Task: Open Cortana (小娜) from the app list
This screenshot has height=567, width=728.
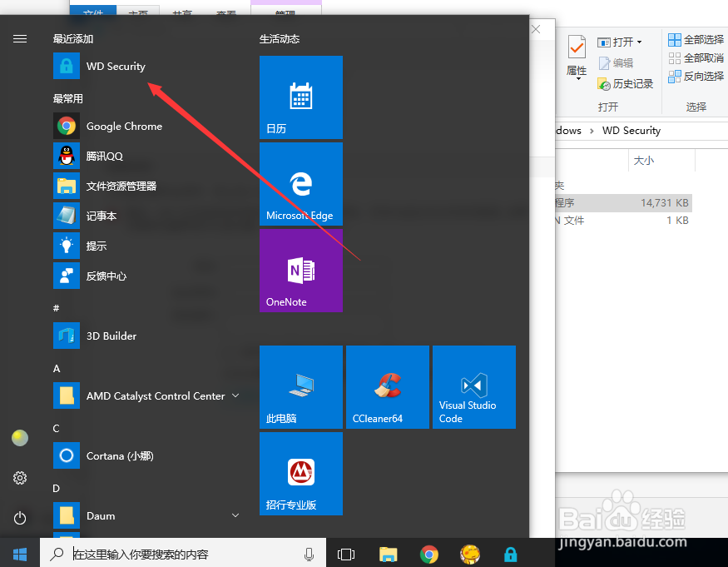Action: [x=146, y=455]
